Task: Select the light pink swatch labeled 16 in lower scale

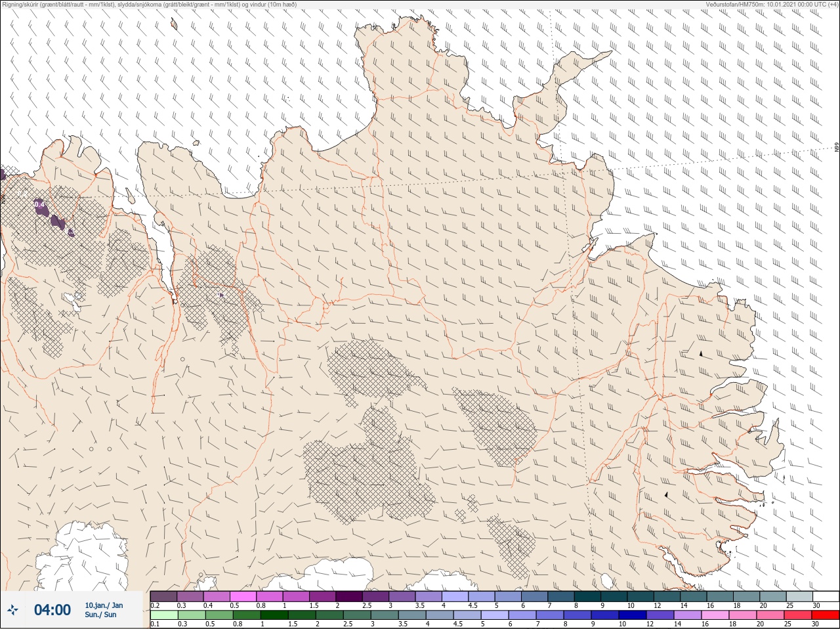Action: (x=716, y=615)
